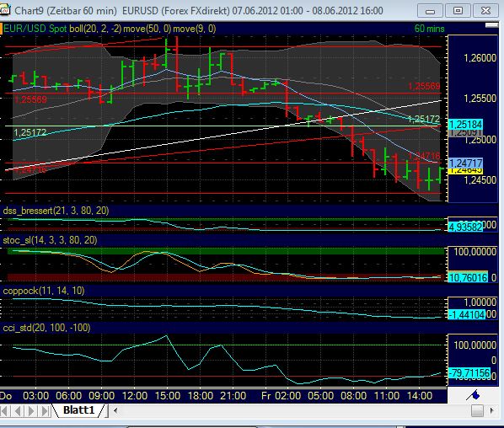Select the boll(20, 2, -2) indicator label
This screenshot has width=504, height=428.
tap(95, 29)
